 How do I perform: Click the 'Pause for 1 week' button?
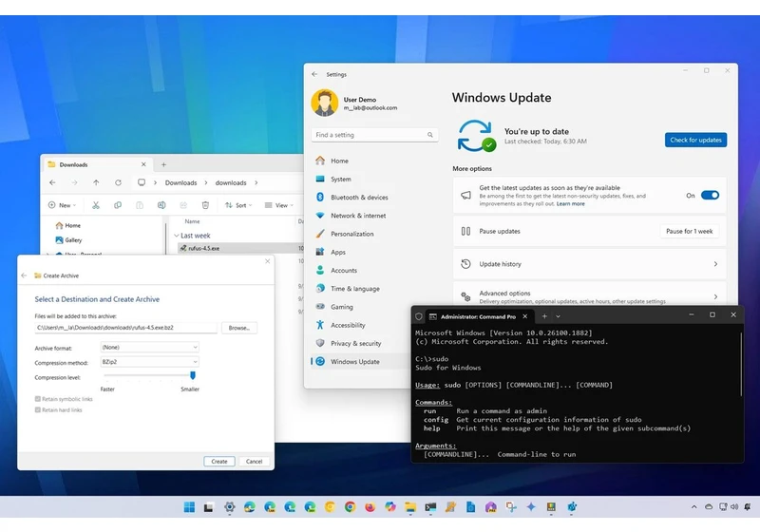(x=690, y=231)
